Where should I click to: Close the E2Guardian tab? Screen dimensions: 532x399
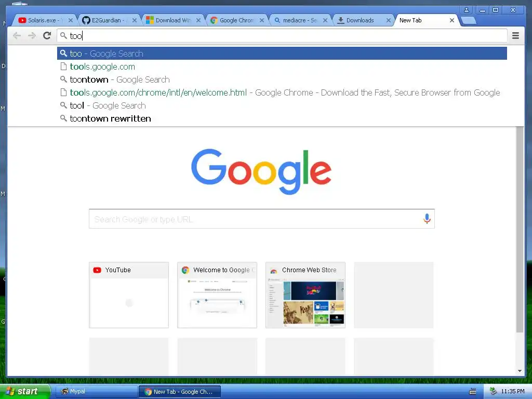pyautogui.click(x=135, y=20)
